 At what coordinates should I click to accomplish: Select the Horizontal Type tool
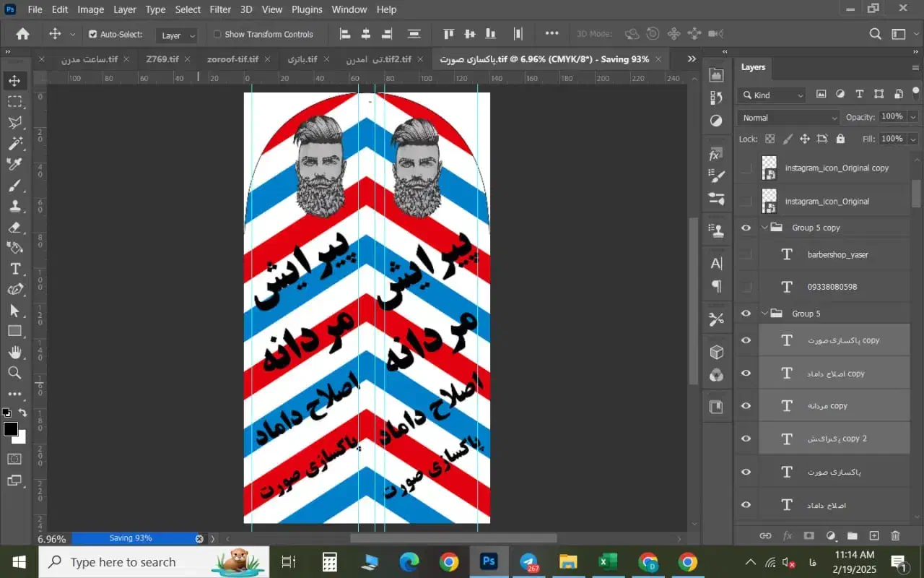tap(14, 269)
